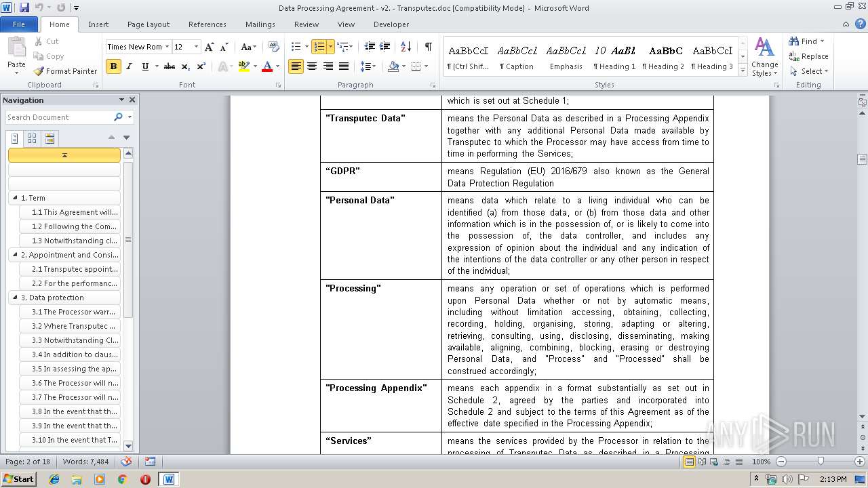Image resolution: width=868 pixels, height=488 pixels.
Task: Toggle show paragraph marks
Action: click(x=429, y=47)
